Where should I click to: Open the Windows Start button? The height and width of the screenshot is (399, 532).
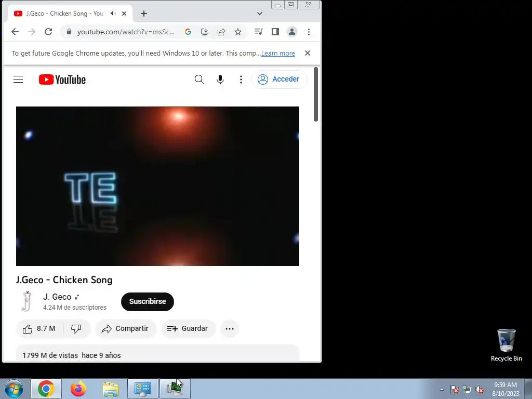click(14, 389)
